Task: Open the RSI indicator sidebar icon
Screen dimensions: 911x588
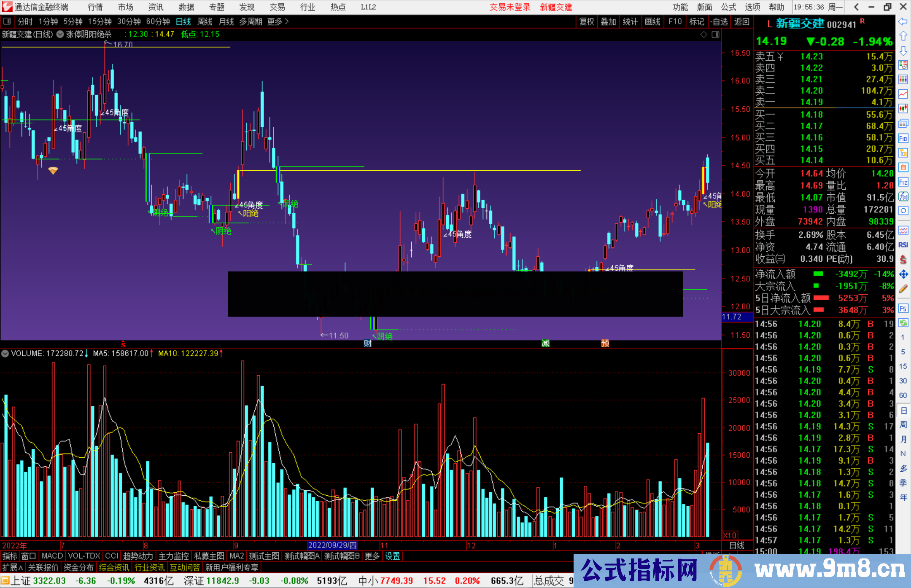Action: [903, 245]
